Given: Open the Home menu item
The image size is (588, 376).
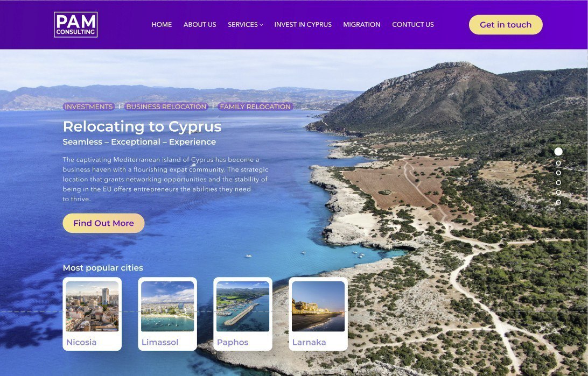Looking at the screenshot, I should click(162, 24).
